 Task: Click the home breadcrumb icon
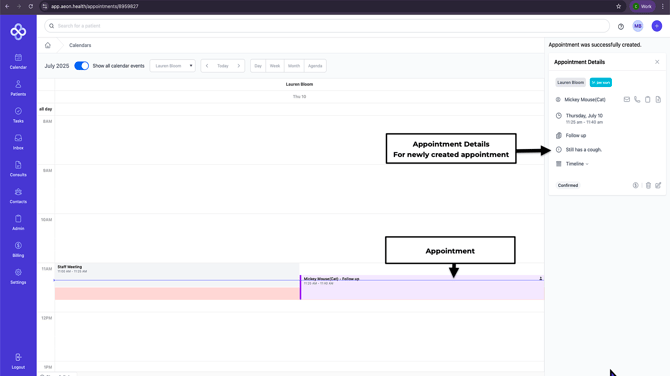click(x=48, y=45)
